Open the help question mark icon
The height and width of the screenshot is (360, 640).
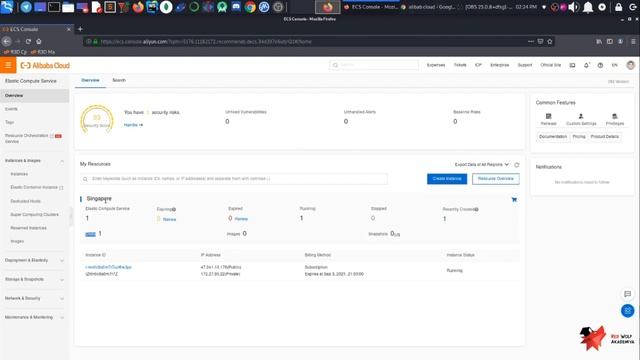coord(600,65)
